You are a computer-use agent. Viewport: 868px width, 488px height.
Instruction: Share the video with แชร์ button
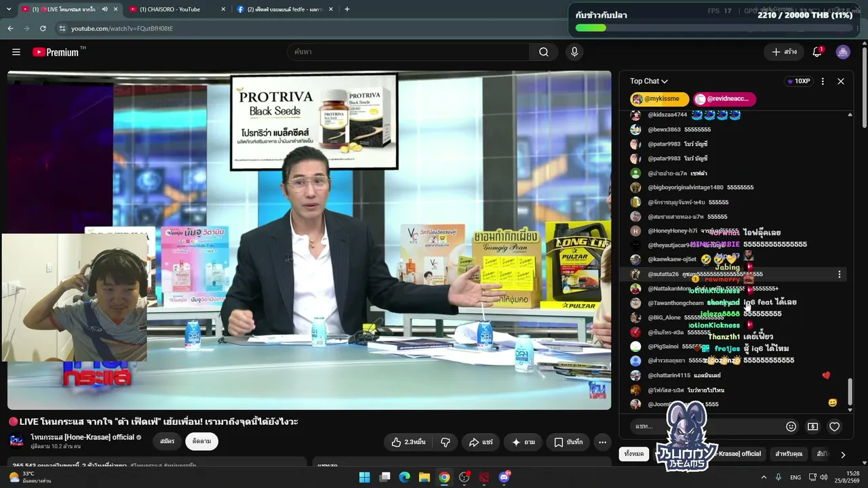click(481, 442)
